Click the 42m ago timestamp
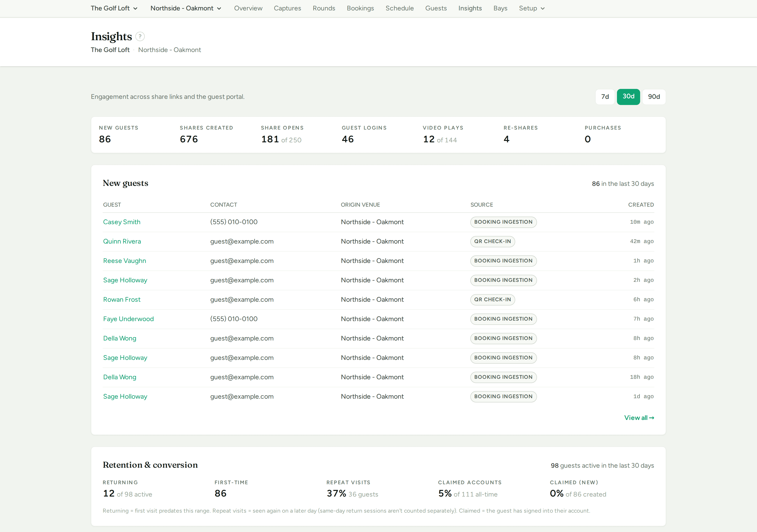The image size is (757, 532). click(x=642, y=241)
